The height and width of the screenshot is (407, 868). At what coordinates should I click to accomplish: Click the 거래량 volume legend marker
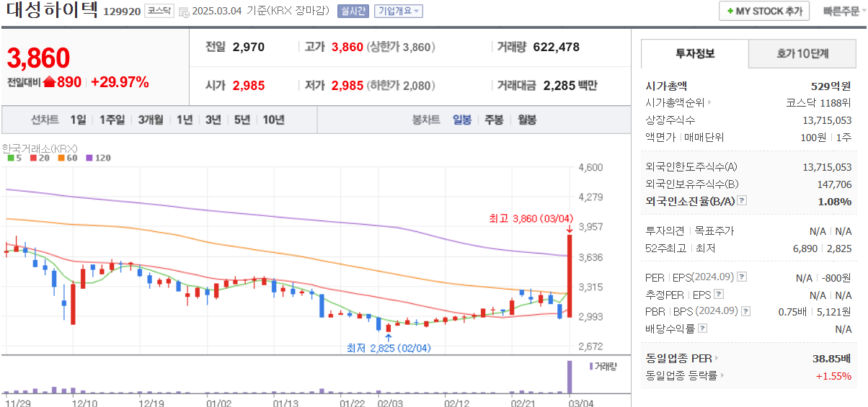click(x=591, y=367)
